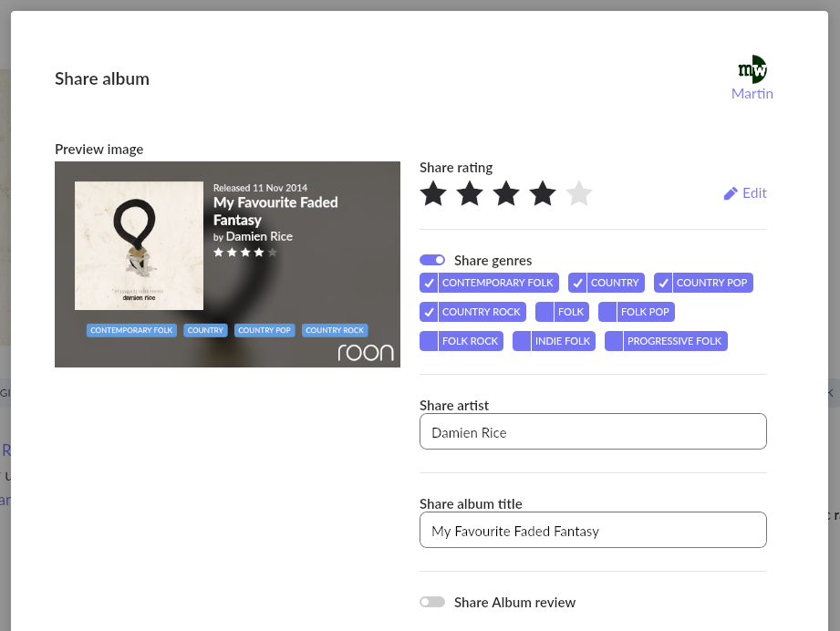Click the pencil Edit icon

point(731,193)
